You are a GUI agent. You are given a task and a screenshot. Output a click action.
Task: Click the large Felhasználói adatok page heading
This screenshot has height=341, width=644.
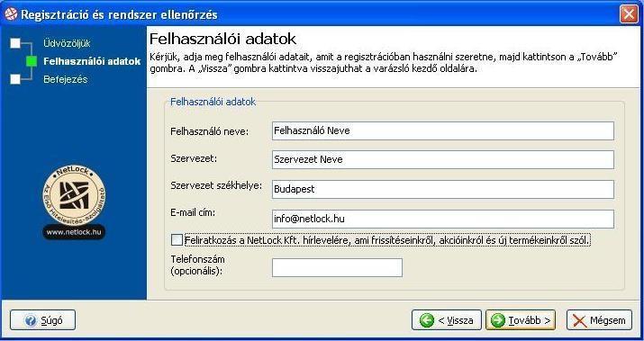point(222,39)
